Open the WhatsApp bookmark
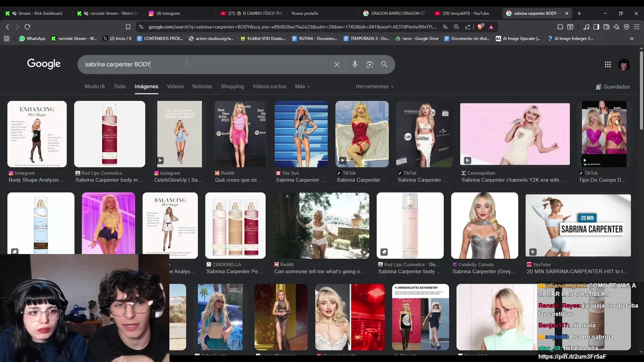The height and width of the screenshot is (362, 644). coord(32,38)
